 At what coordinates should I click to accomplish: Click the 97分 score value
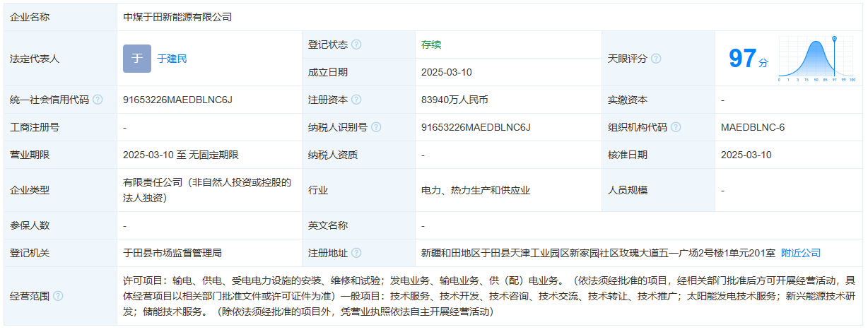(748, 59)
